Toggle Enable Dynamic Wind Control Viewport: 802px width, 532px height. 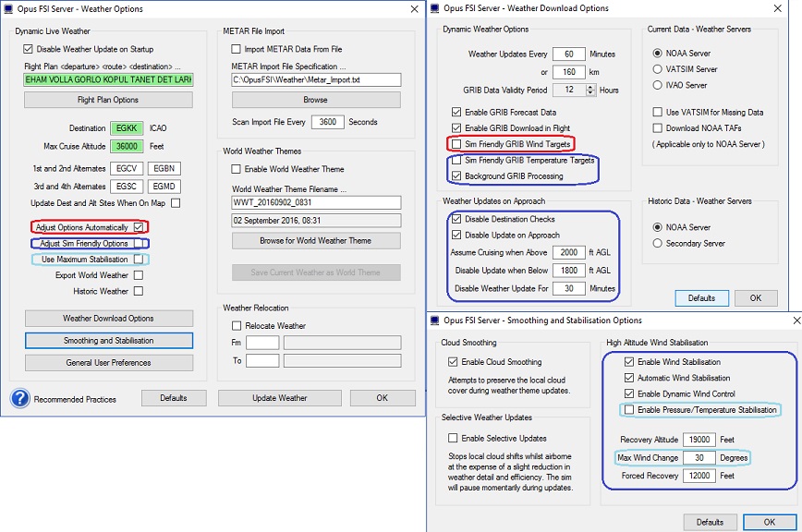[629, 393]
